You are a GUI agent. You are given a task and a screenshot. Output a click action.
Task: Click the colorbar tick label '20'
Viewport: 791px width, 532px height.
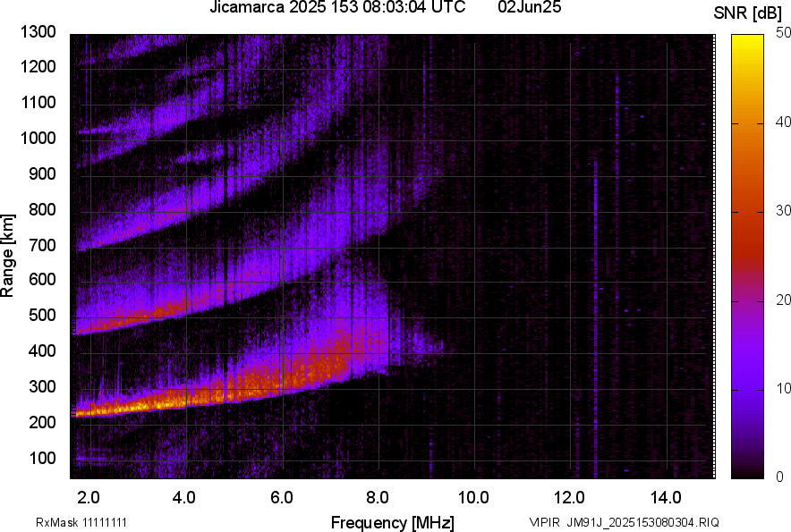pyautogui.click(x=784, y=300)
